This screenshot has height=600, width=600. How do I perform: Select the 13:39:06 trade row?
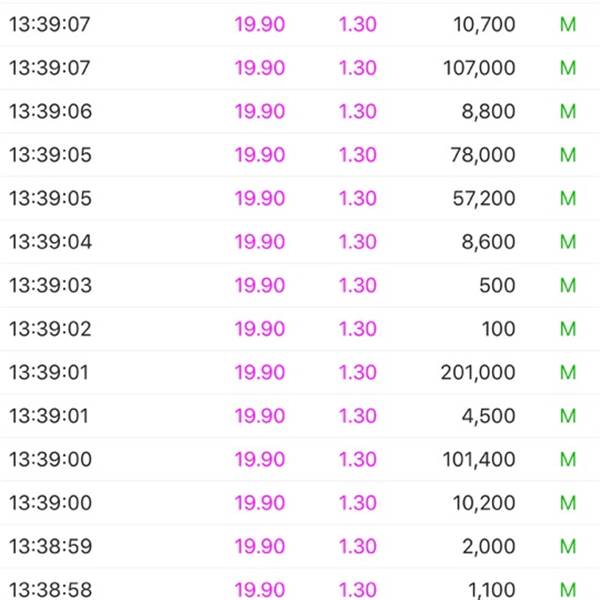300,111
